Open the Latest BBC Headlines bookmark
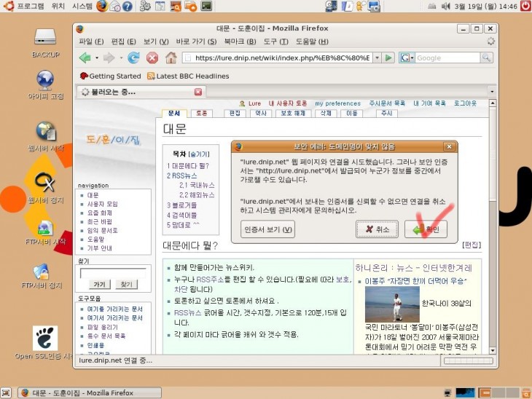This screenshot has width=532, height=399. [188, 76]
